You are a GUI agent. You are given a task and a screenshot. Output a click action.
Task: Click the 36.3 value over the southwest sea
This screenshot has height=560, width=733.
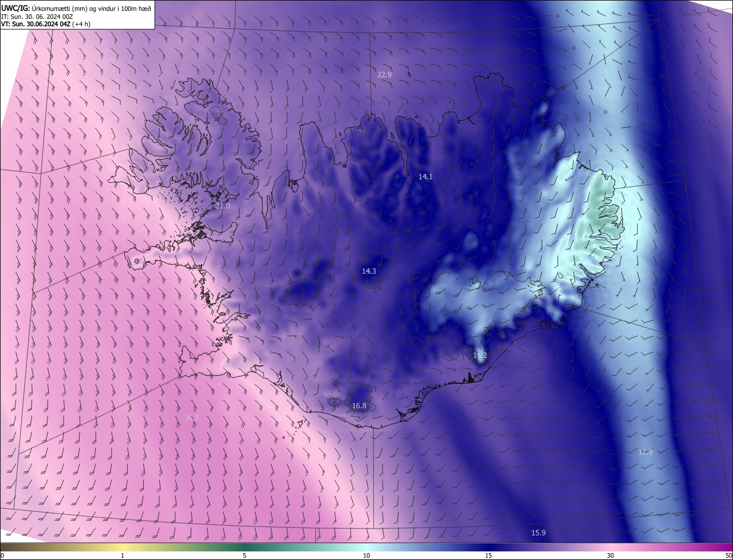[191, 418]
